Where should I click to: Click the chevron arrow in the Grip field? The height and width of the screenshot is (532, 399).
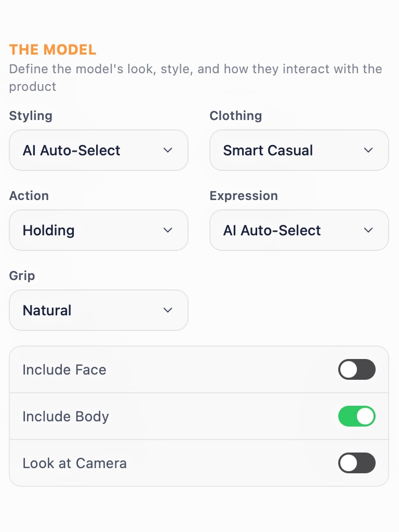167,310
